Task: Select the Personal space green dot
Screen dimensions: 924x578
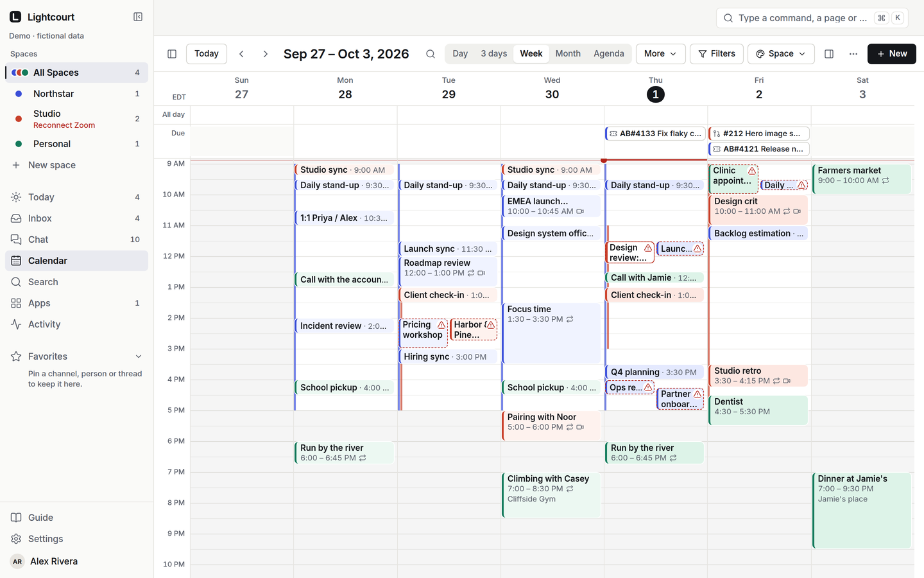Action: [x=19, y=144]
